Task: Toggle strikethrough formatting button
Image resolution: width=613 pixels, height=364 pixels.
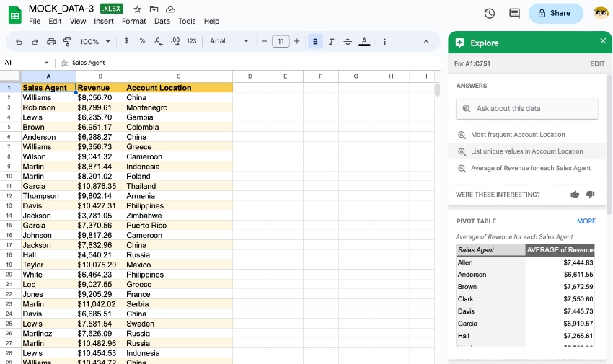Action: pyautogui.click(x=348, y=41)
